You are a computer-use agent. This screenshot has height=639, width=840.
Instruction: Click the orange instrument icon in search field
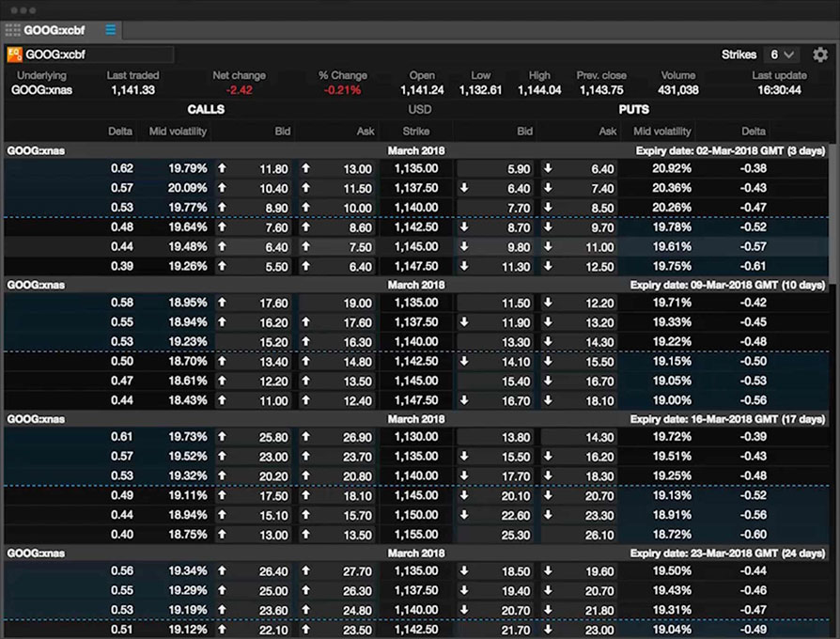[15, 55]
